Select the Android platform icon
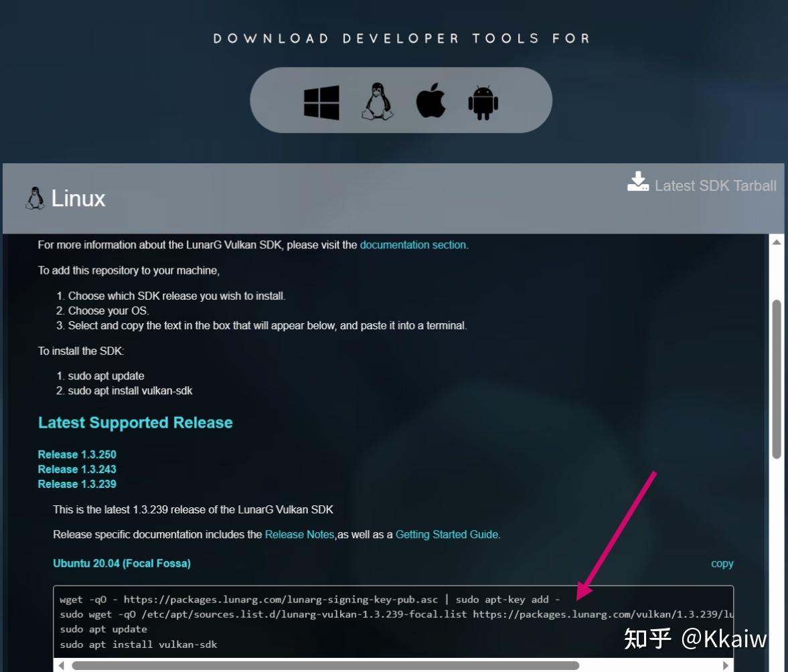Screen dimensions: 788x672 pos(483,100)
